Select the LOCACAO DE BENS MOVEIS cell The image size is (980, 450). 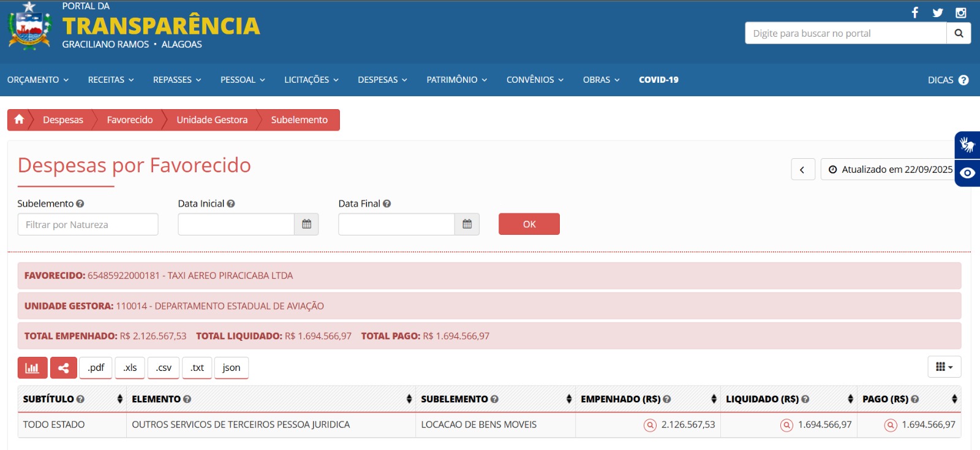coord(495,425)
